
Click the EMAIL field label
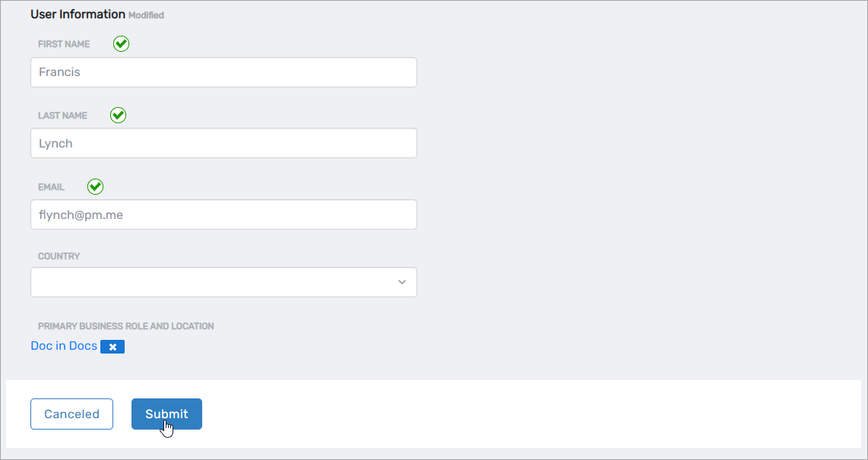(51, 187)
